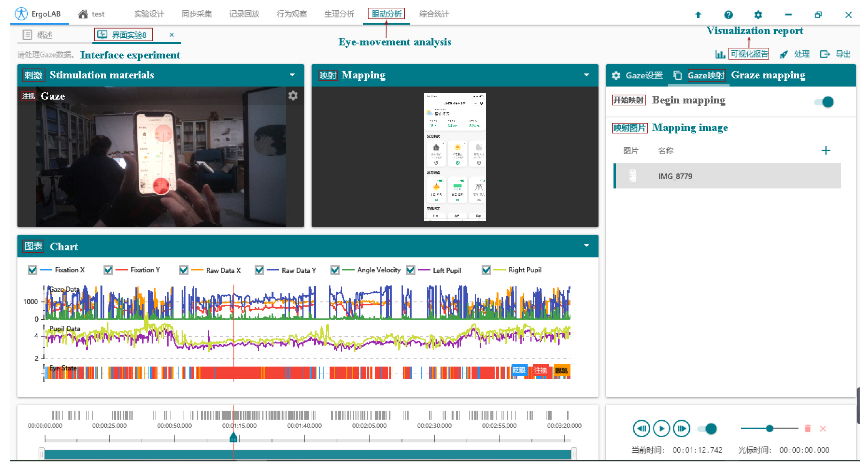Click the upload arrow icon in title bar
This screenshot has width=868, height=468.
(698, 14)
